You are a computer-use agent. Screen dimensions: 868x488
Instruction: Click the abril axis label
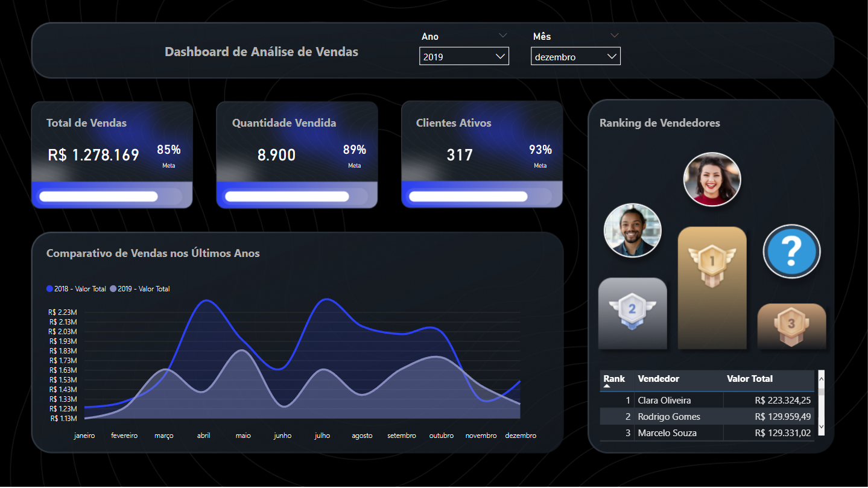(x=203, y=436)
